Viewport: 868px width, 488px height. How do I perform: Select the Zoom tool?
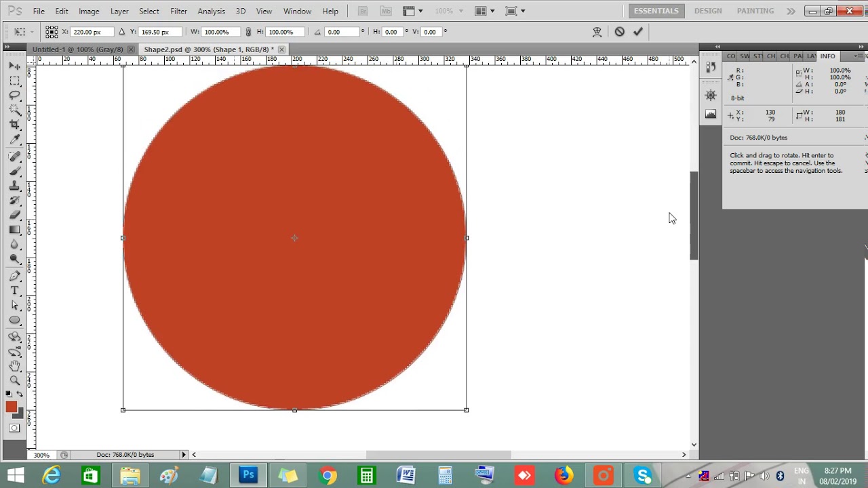pyautogui.click(x=14, y=381)
